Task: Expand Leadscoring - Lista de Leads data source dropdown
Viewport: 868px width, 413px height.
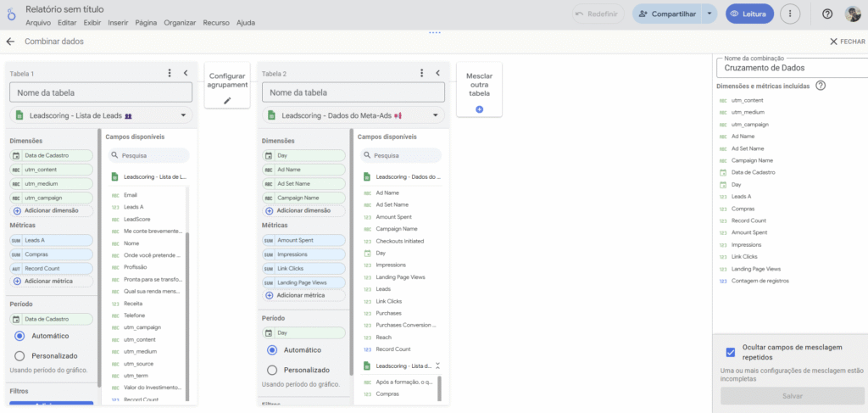Action: (183, 115)
